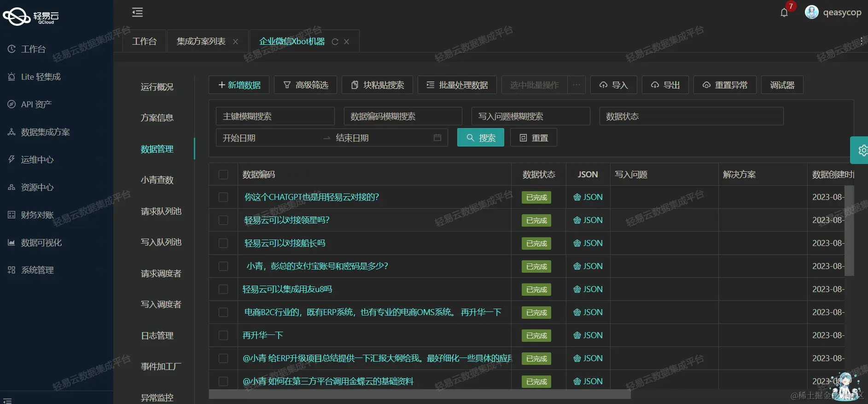Open JSON for ERP升级项目 row
Image resolution: width=868 pixels, height=404 pixels.
tap(588, 358)
